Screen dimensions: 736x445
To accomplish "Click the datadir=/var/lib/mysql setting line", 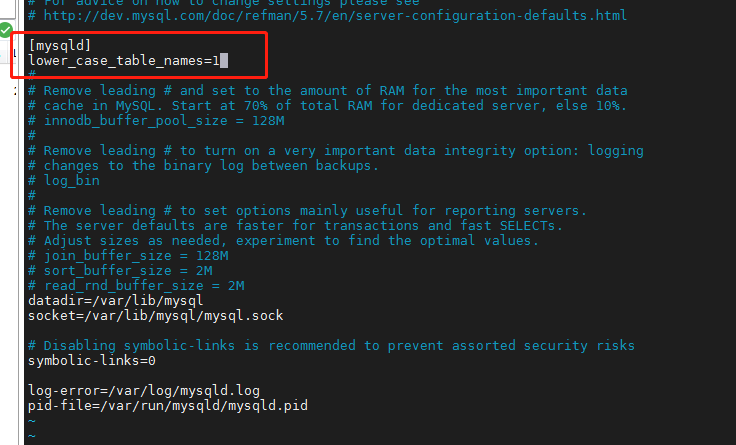I will pos(115,300).
